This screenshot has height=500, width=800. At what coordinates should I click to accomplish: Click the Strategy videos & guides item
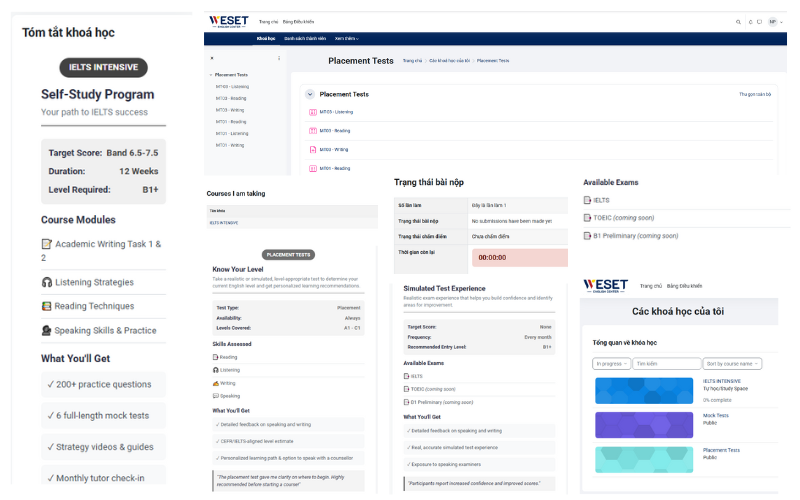104,447
